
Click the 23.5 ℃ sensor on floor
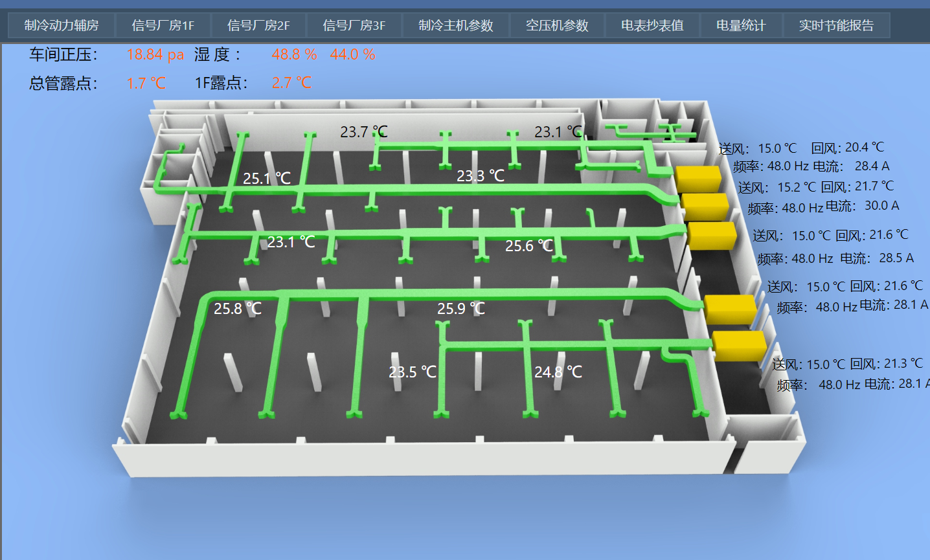pyautogui.click(x=413, y=372)
